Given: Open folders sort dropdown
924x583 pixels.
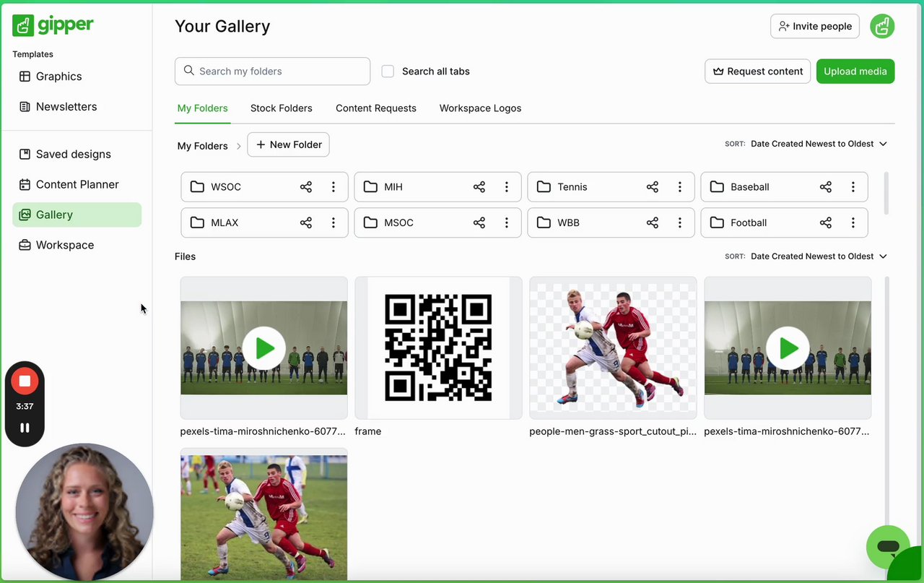Looking at the screenshot, I should pos(819,144).
